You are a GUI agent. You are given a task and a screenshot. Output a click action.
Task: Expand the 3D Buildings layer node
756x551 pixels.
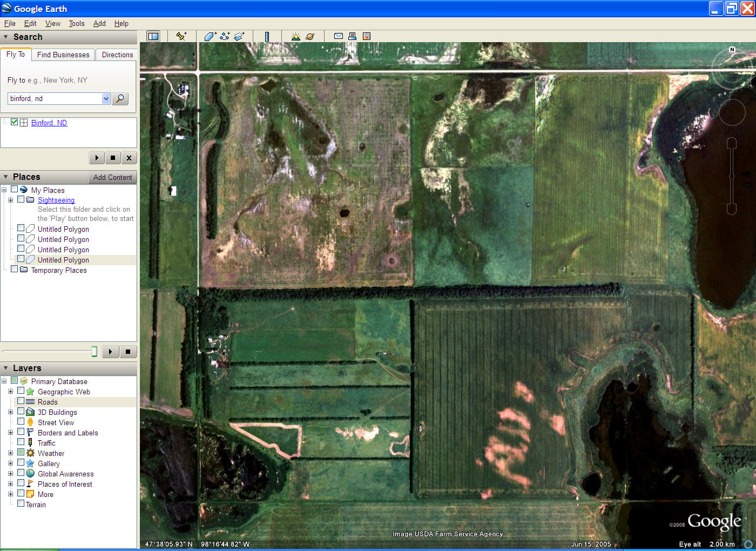(10, 412)
